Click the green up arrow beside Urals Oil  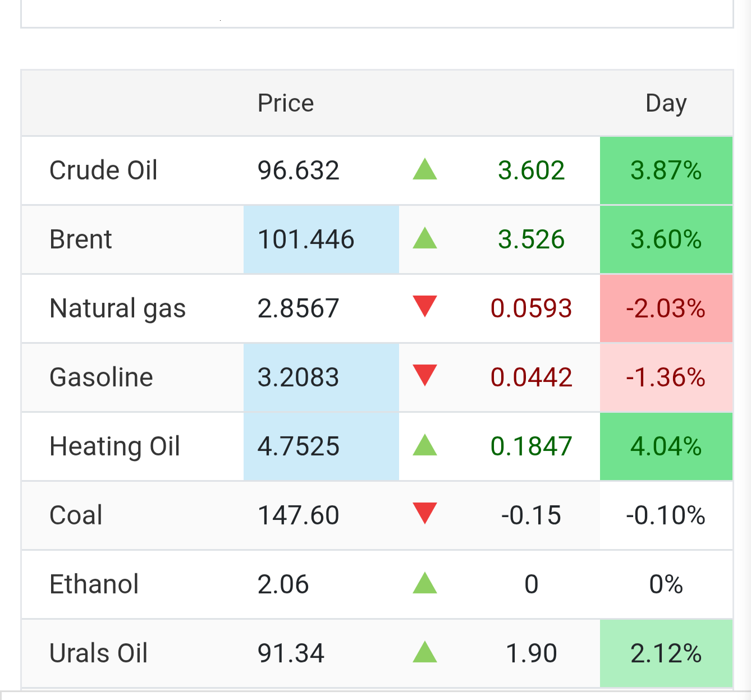[425, 652]
